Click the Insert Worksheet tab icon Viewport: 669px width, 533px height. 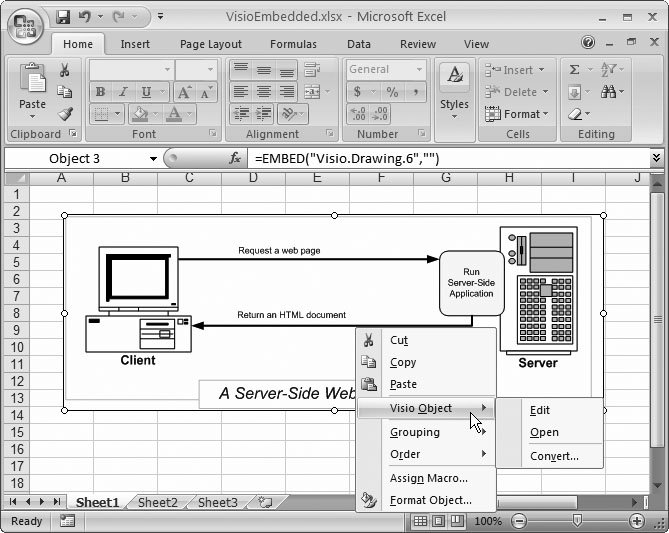point(265,502)
